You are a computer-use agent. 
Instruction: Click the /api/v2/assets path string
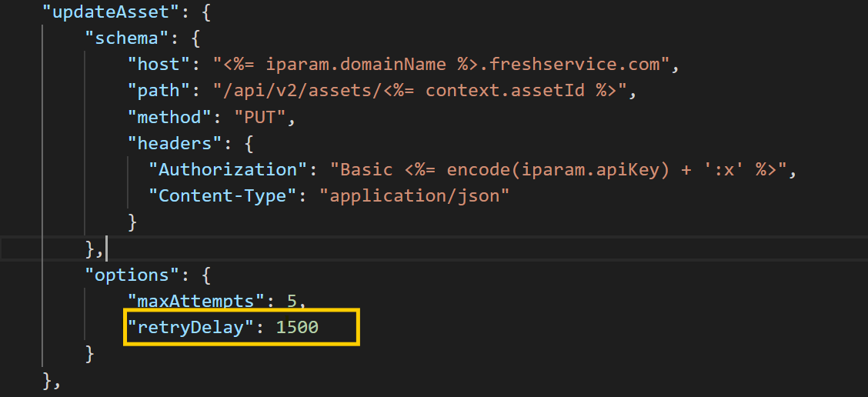point(420,91)
